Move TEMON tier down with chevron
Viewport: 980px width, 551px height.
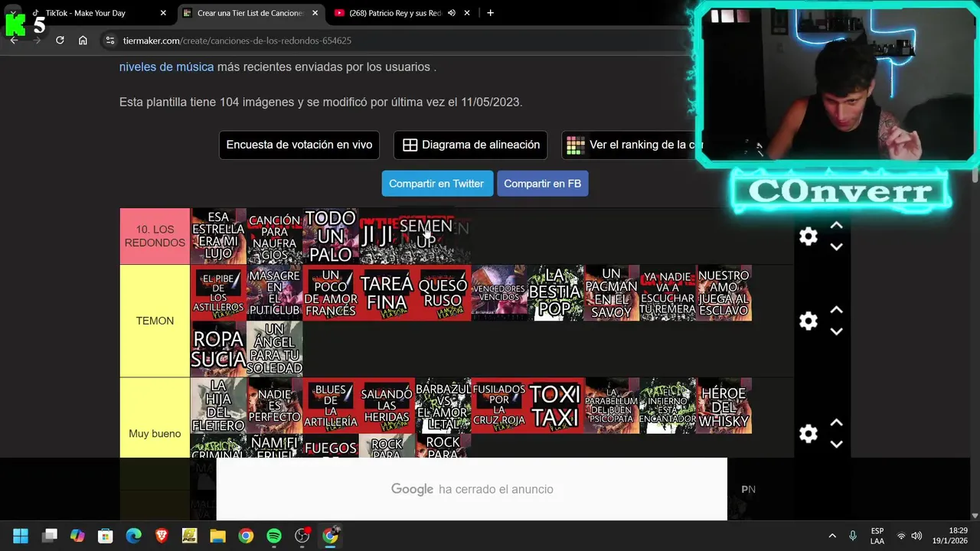[837, 331]
